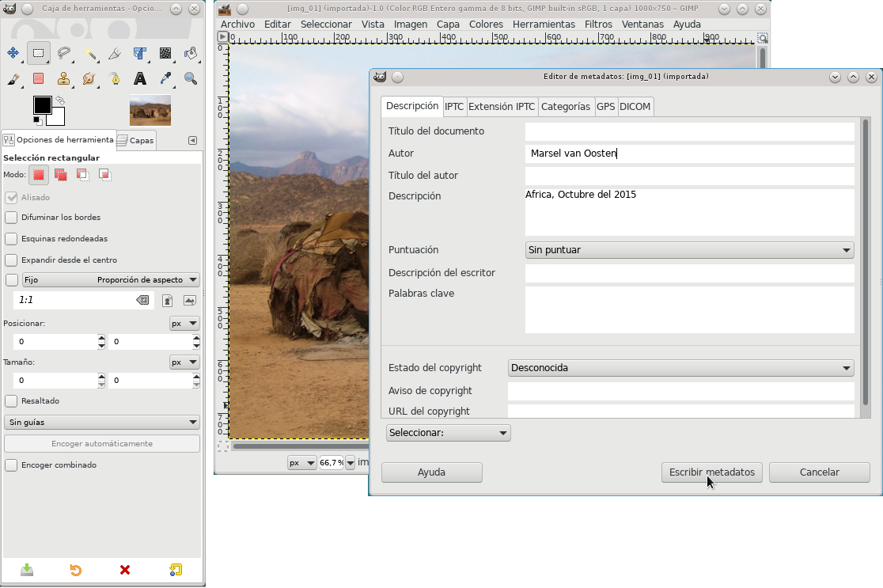The width and height of the screenshot is (883, 588).
Task: Enable Difuminar los bordes checkbox
Action: 11,218
